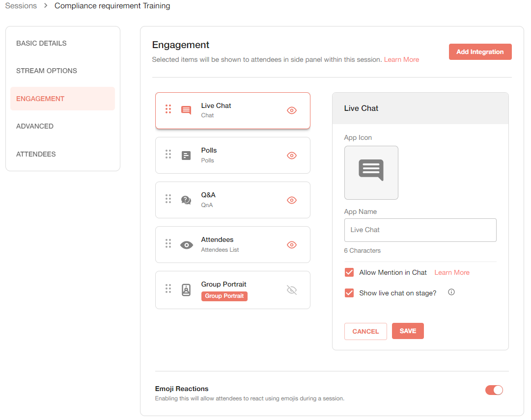531x420 pixels.
Task: Hide Live Chat with its eye toggle
Action: pos(292,110)
